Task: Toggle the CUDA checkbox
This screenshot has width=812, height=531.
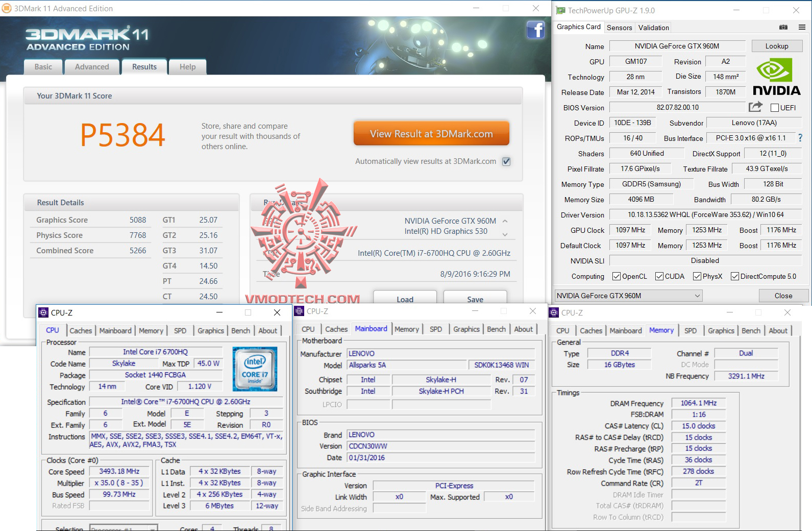Action: [x=659, y=276]
